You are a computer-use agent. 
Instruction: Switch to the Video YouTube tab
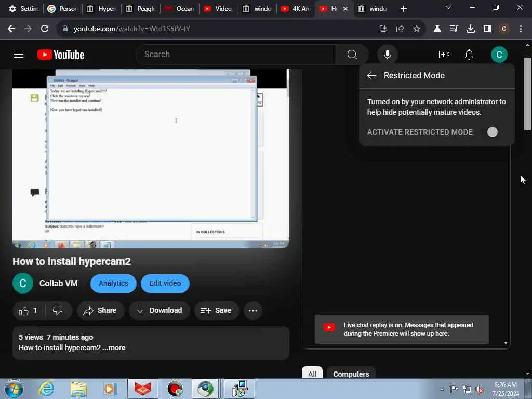point(219,9)
